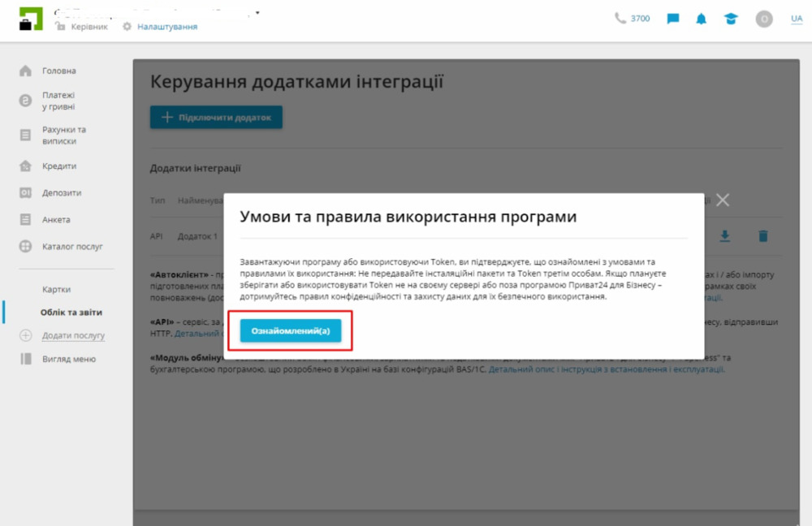
Task: Select Кредити in the sidebar
Action: [x=58, y=166]
